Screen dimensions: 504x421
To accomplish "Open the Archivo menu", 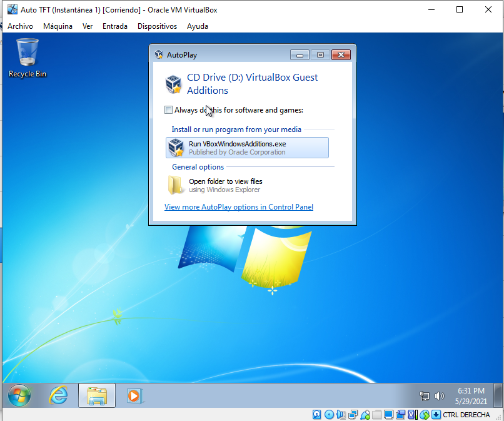I will point(20,26).
